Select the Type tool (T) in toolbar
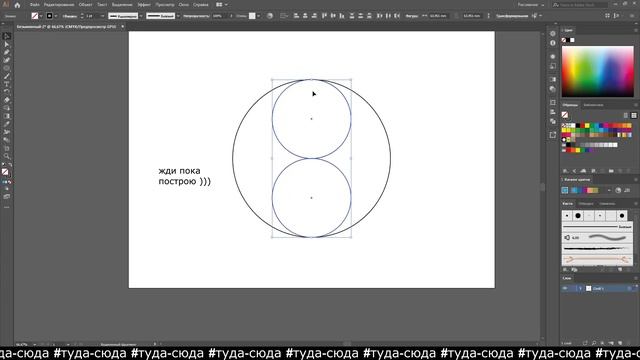The width and height of the screenshot is (640, 360). point(7,84)
